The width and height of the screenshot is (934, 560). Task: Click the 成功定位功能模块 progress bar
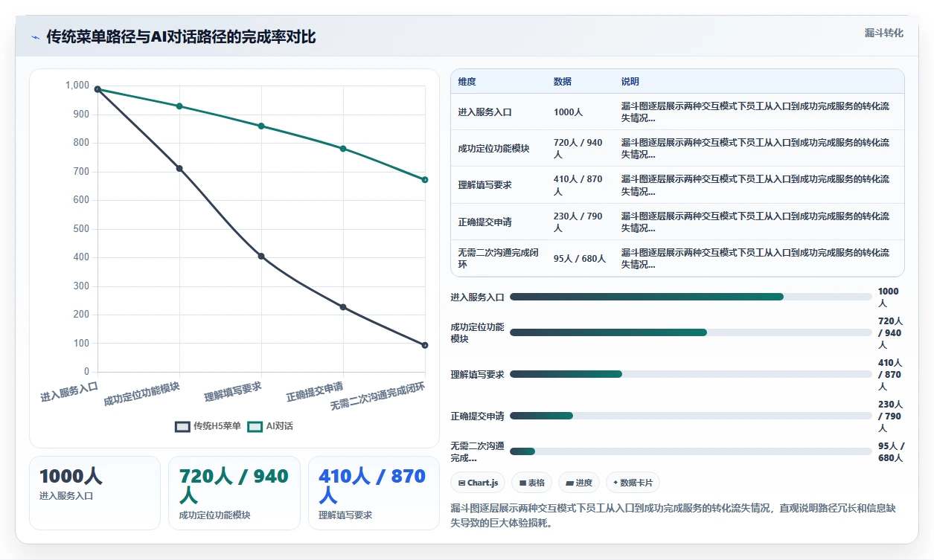pyautogui.click(x=691, y=332)
